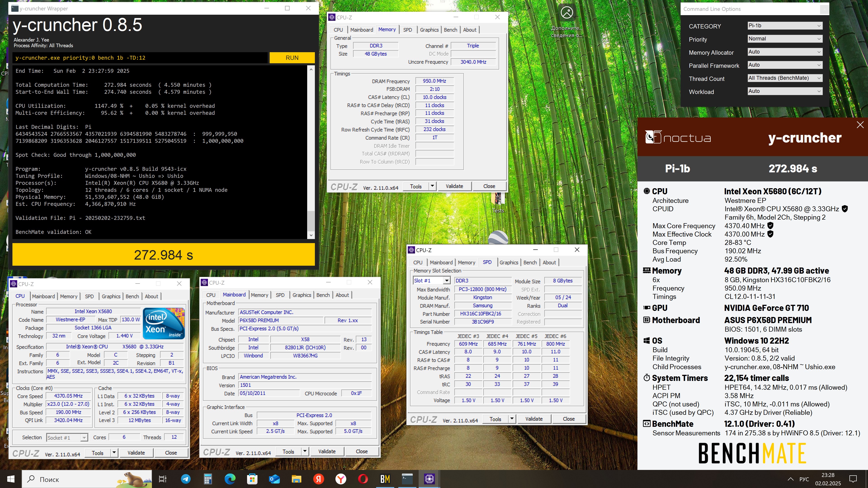The image size is (868, 488).
Task: Open CPU tab in CPU-Z SPD window
Action: pos(417,262)
